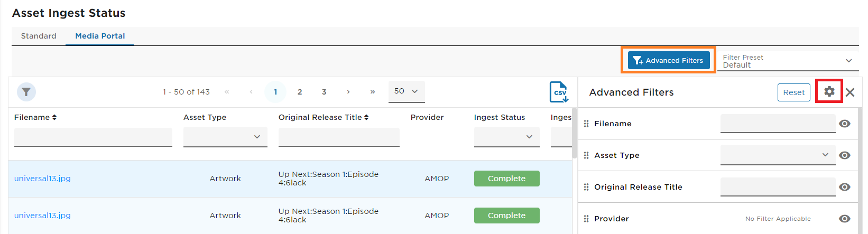Click the Reset button
The width and height of the screenshot is (868, 234).
(x=794, y=92)
